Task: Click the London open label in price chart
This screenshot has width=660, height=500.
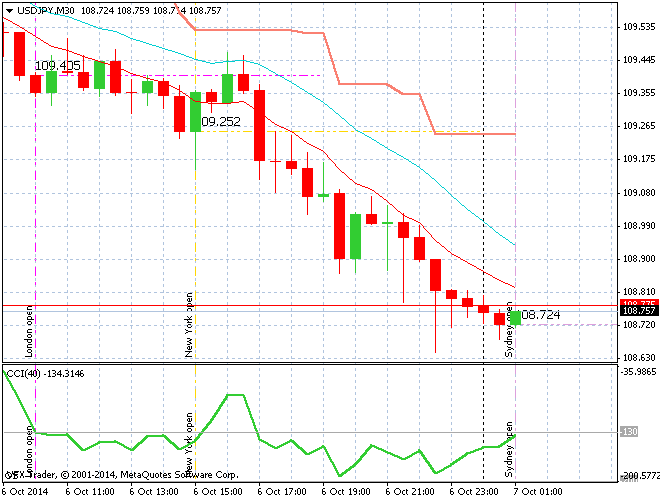Action: [x=29, y=330]
